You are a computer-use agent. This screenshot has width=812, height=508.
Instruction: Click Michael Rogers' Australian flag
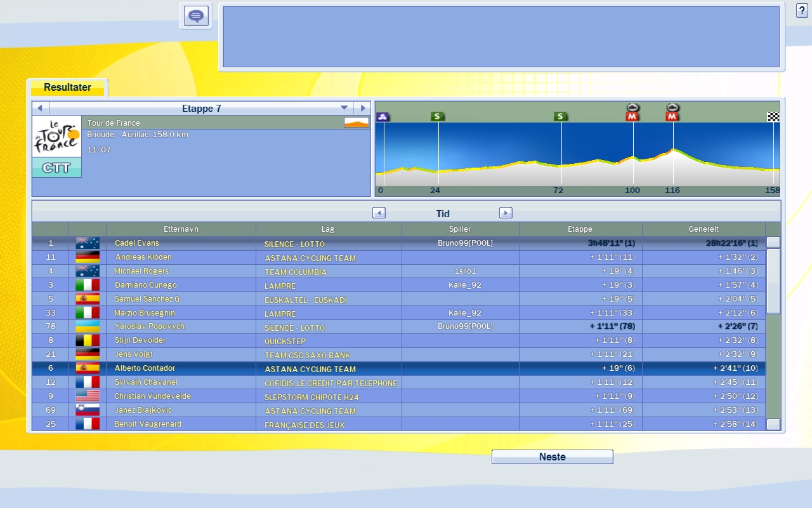coord(88,271)
